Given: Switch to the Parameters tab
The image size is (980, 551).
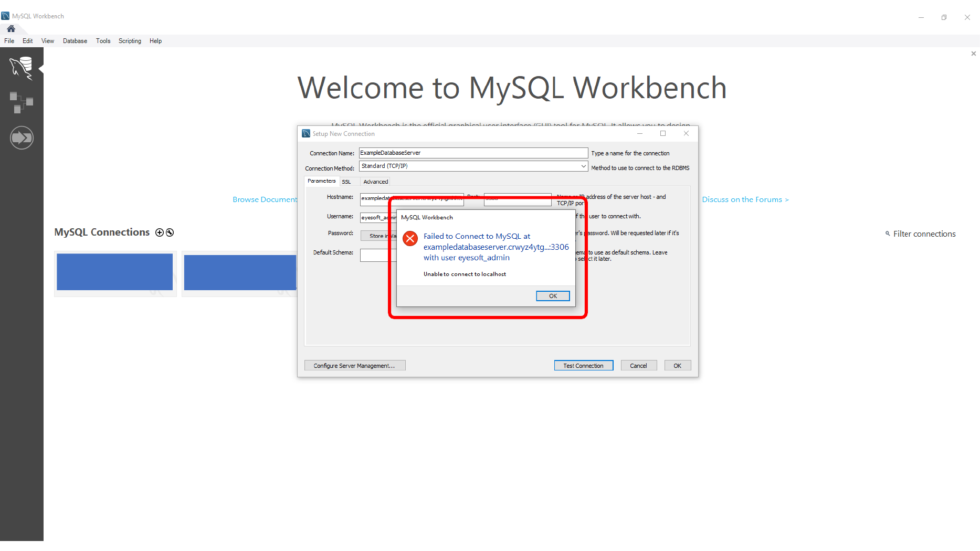Looking at the screenshot, I should [x=321, y=181].
